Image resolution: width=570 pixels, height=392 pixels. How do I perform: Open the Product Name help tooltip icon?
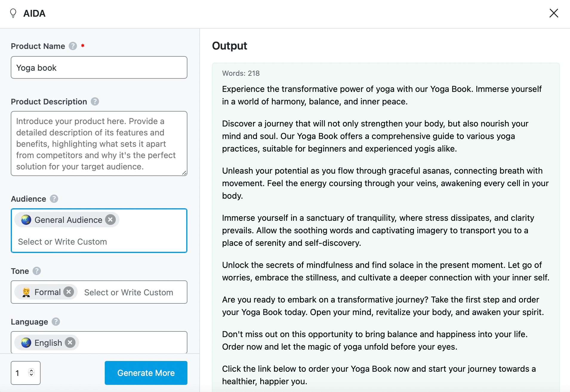[73, 46]
